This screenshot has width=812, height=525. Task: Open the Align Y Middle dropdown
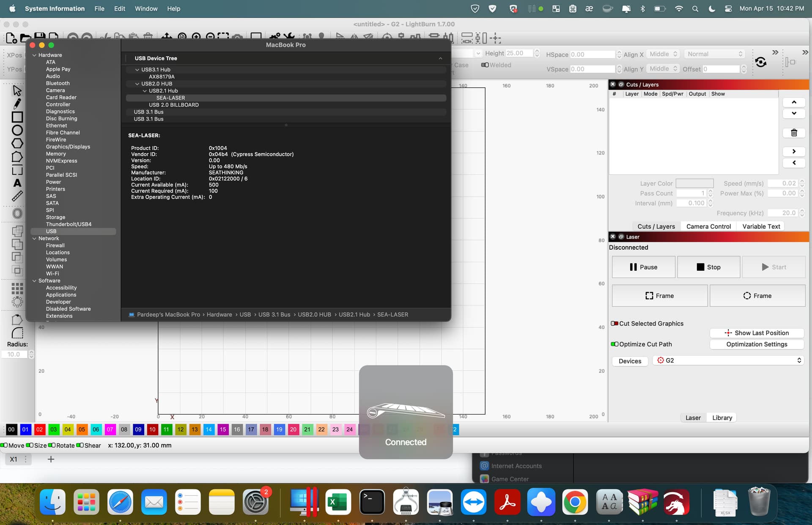[x=663, y=69]
